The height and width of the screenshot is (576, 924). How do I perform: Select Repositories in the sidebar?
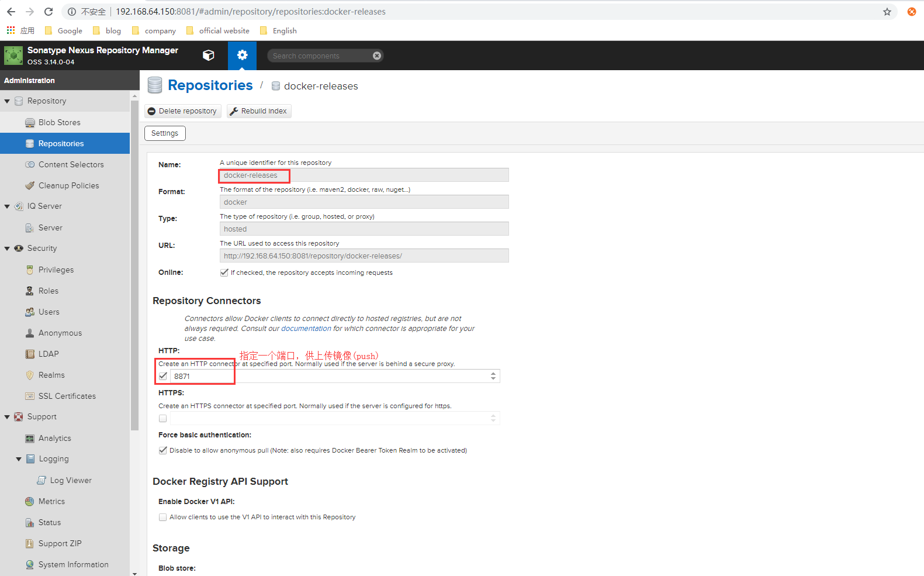coord(65,143)
